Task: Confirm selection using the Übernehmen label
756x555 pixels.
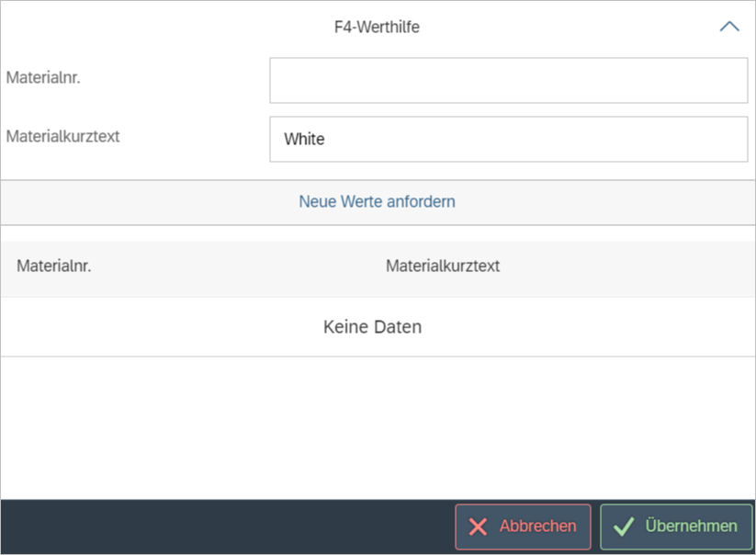Action: point(691,527)
